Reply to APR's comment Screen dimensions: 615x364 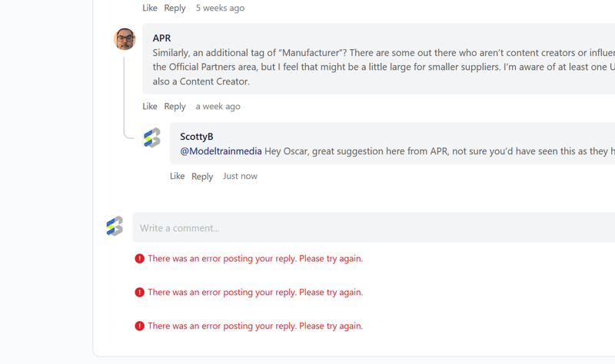(x=175, y=106)
